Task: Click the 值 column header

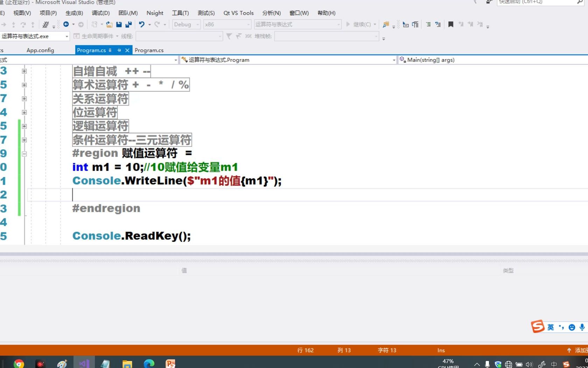Action: click(x=184, y=270)
